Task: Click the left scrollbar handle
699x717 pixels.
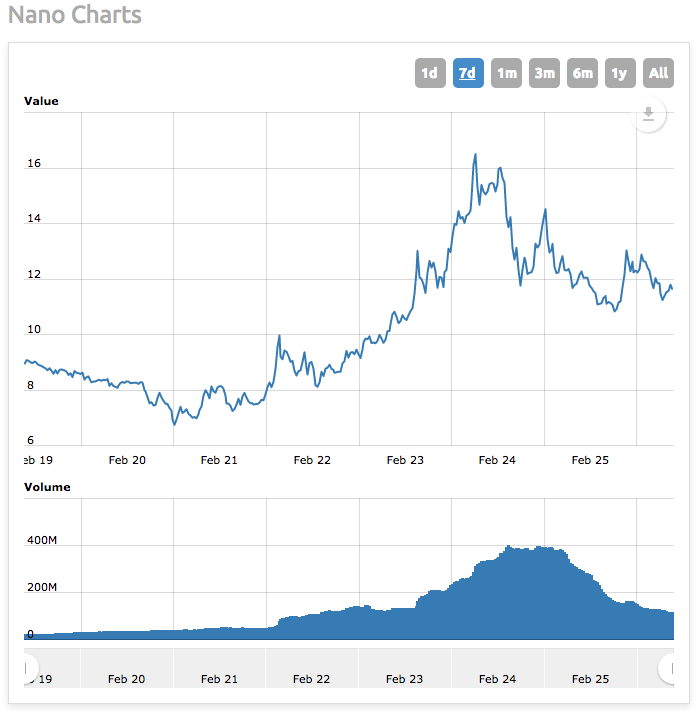Action: click(x=27, y=667)
